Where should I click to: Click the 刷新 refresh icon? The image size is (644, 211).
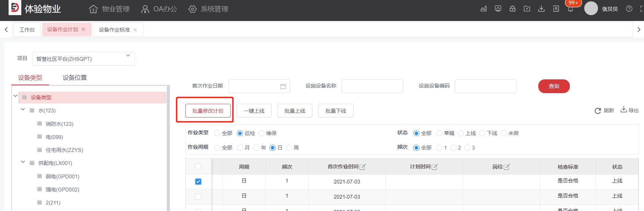coord(598,111)
